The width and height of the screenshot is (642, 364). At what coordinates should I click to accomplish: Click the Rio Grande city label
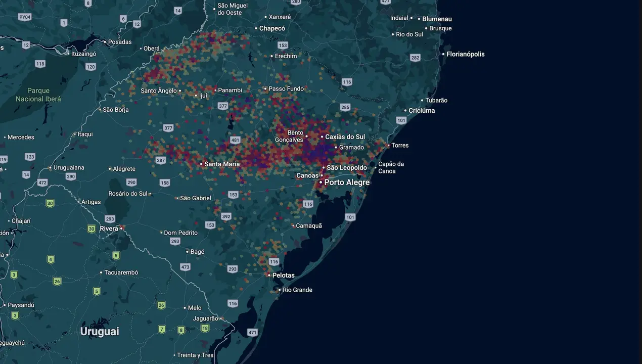pos(297,290)
